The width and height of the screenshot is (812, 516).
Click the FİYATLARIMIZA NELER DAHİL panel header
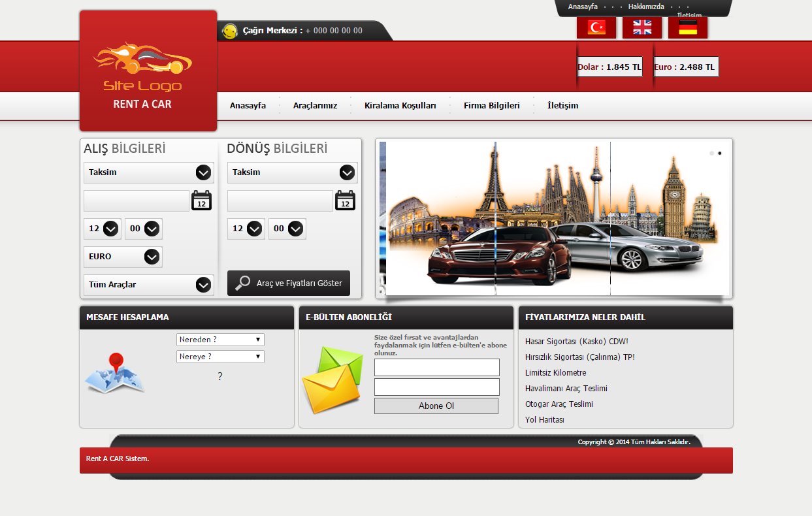(626, 317)
